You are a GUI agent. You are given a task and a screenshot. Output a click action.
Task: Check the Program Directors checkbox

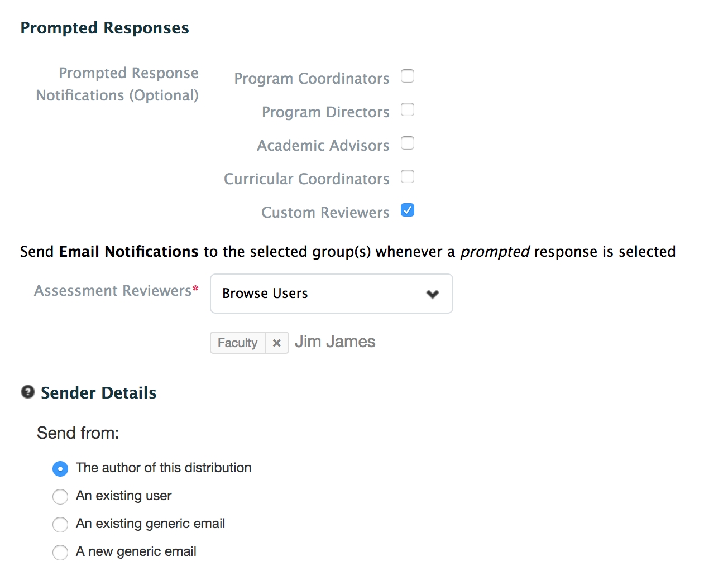coord(408,110)
